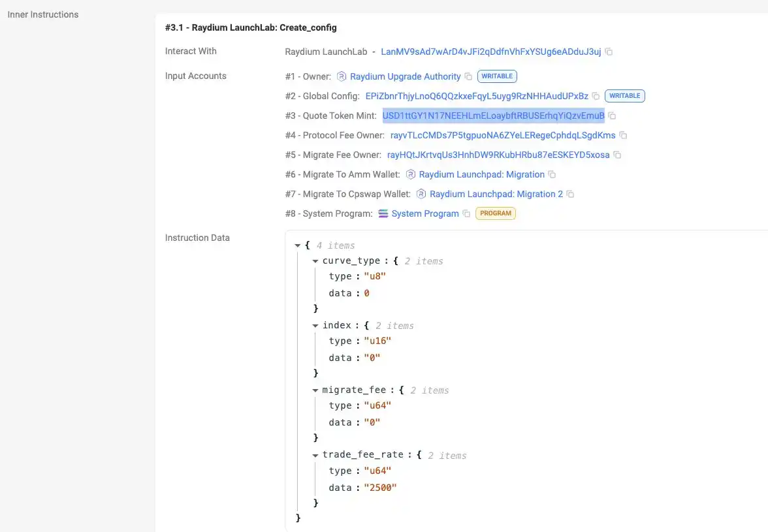The image size is (768, 532).
Task: Collapse the index node
Action: pyautogui.click(x=315, y=326)
